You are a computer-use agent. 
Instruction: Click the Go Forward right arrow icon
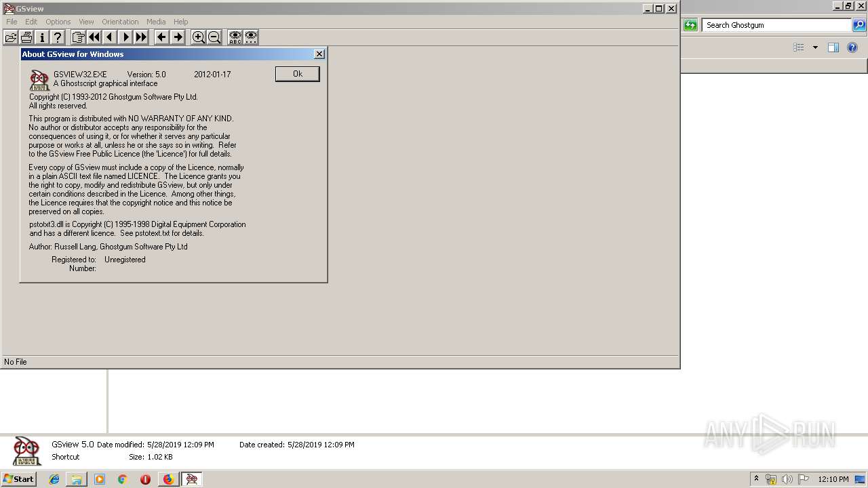point(178,37)
